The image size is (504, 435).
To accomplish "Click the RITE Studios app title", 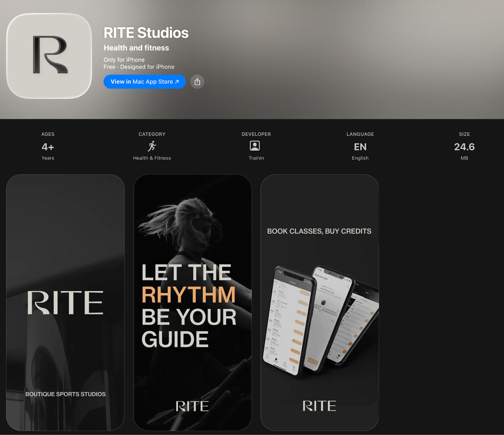I will 146,33.
